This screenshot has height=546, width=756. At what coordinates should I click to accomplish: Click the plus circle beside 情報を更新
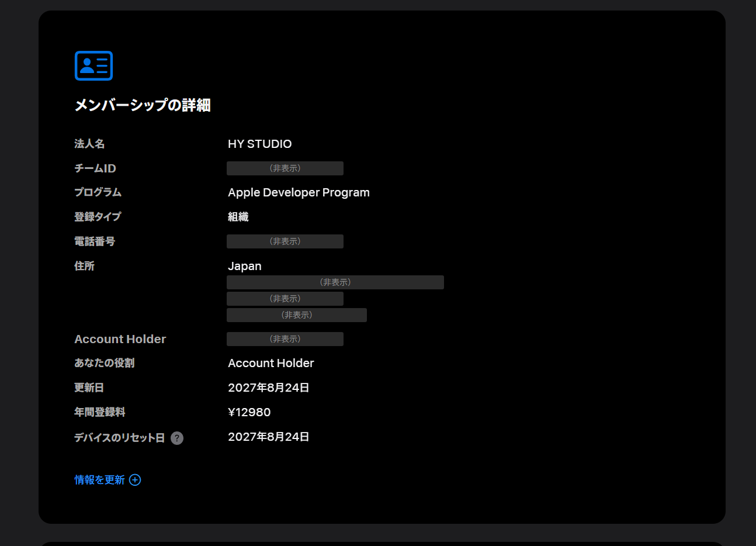coord(135,480)
